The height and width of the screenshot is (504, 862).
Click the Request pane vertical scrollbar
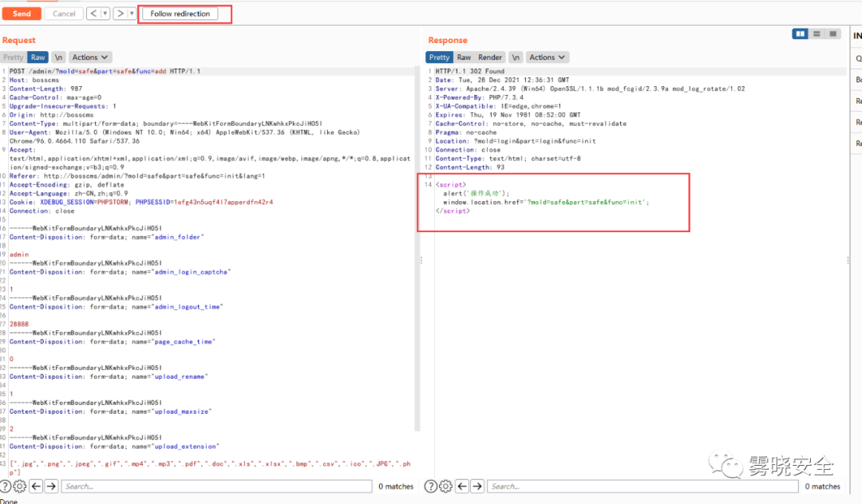click(417, 250)
